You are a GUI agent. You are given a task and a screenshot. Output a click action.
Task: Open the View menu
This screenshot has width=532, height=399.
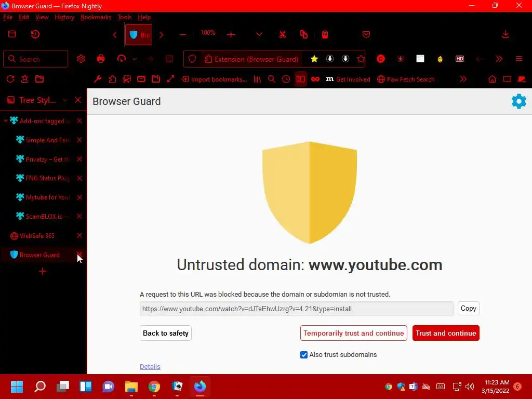[x=42, y=17]
